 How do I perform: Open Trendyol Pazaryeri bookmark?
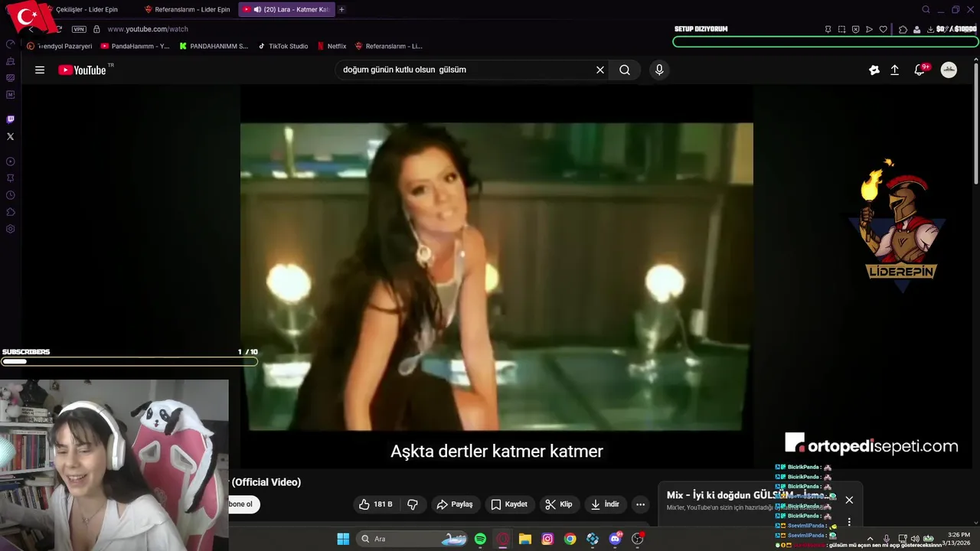tap(59, 46)
